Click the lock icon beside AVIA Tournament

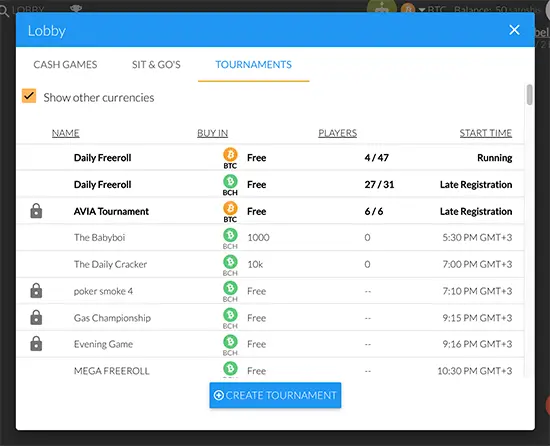(36, 211)
